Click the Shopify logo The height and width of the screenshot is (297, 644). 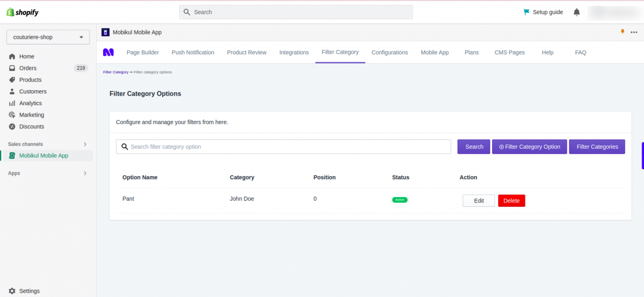pos(23,12)
